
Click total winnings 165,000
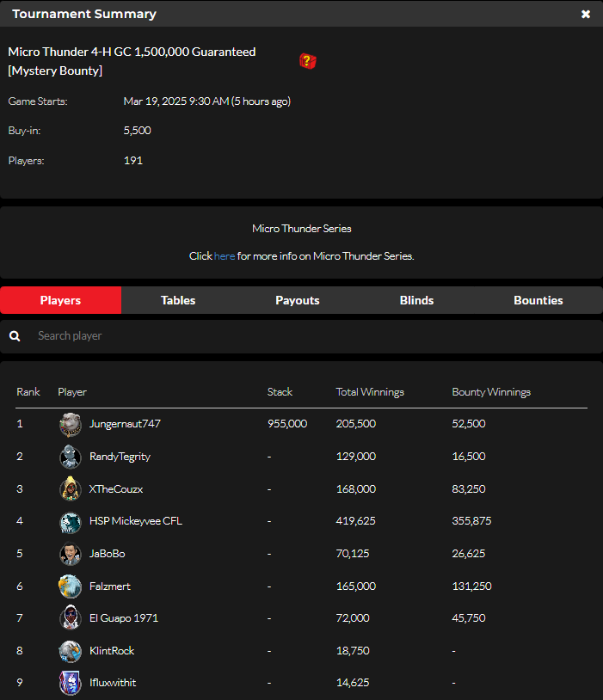pos(356,586)
